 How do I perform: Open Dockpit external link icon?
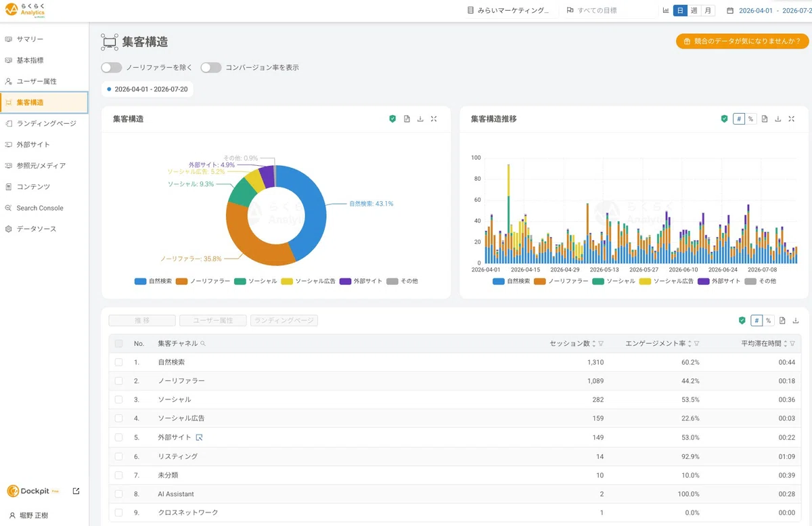(76, 491)
